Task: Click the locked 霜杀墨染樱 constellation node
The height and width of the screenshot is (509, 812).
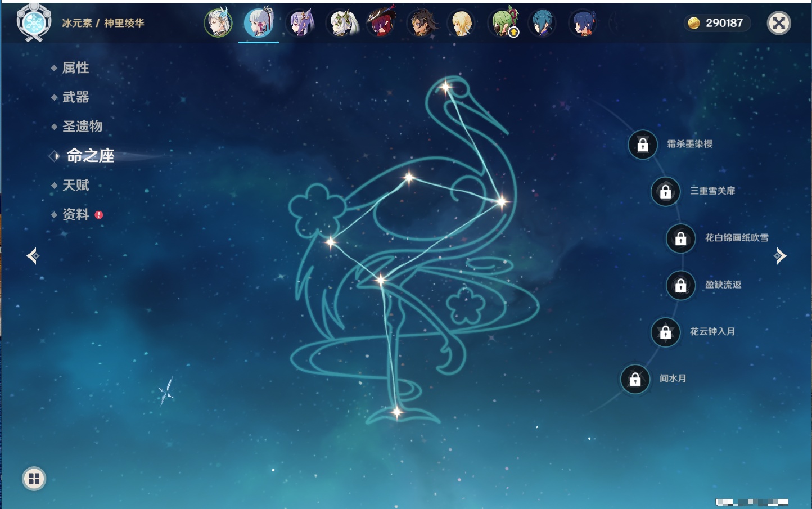Action: click(x=643, y=145)
